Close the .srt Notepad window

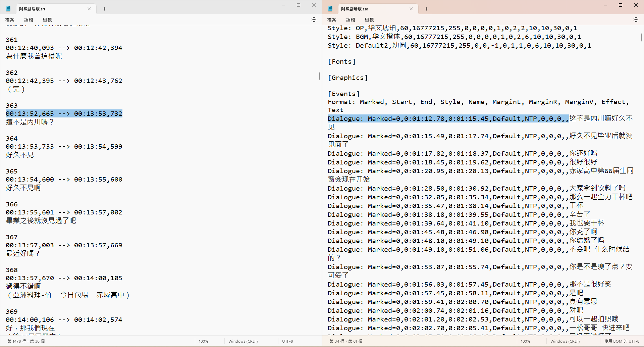tap(314, 5)
